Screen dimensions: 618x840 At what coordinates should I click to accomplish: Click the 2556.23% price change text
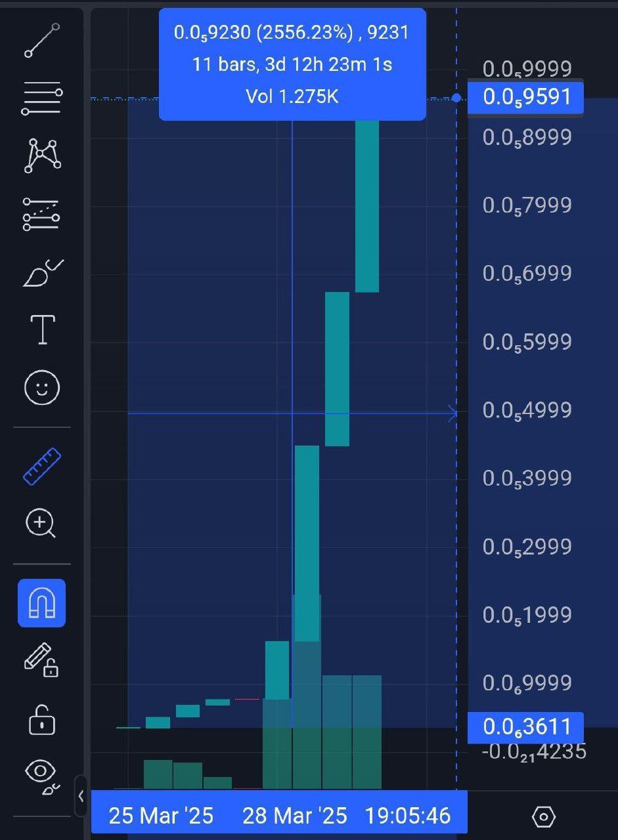303,33
